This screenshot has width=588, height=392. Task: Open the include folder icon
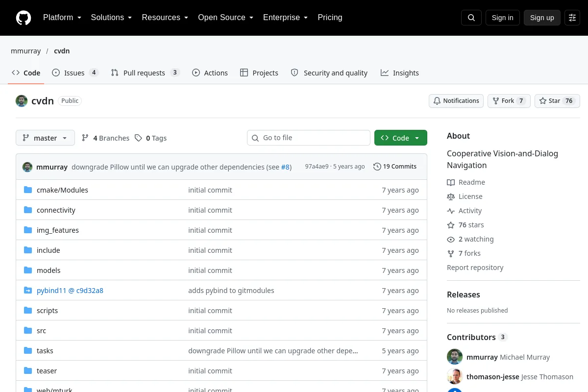point(28,250)
